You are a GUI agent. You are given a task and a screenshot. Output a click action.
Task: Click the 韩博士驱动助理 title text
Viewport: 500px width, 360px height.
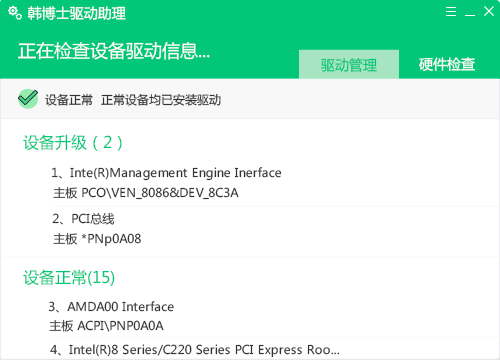(x=77, y=13)
